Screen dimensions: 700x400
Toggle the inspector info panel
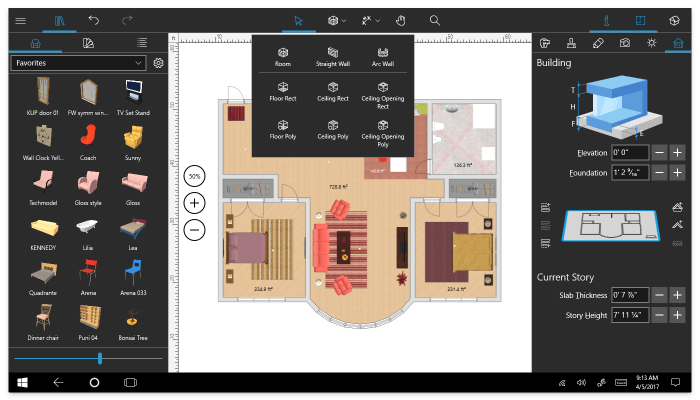[606, 21]
